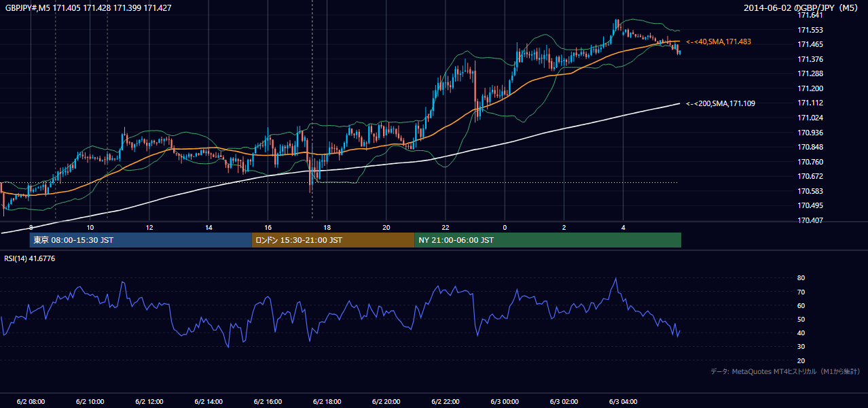Click price axis value 170.936
This screenshot has height=408, width=868.
pos(810,133)
